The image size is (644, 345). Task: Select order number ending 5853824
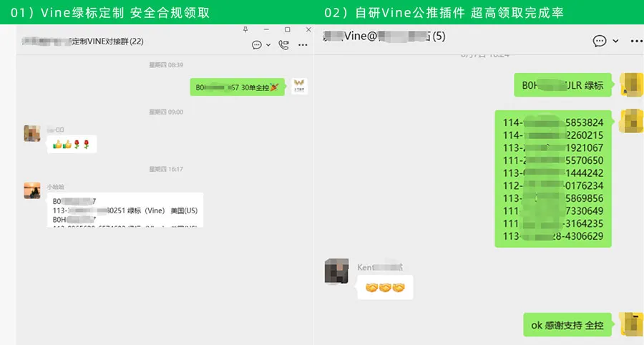pos(553,122)
